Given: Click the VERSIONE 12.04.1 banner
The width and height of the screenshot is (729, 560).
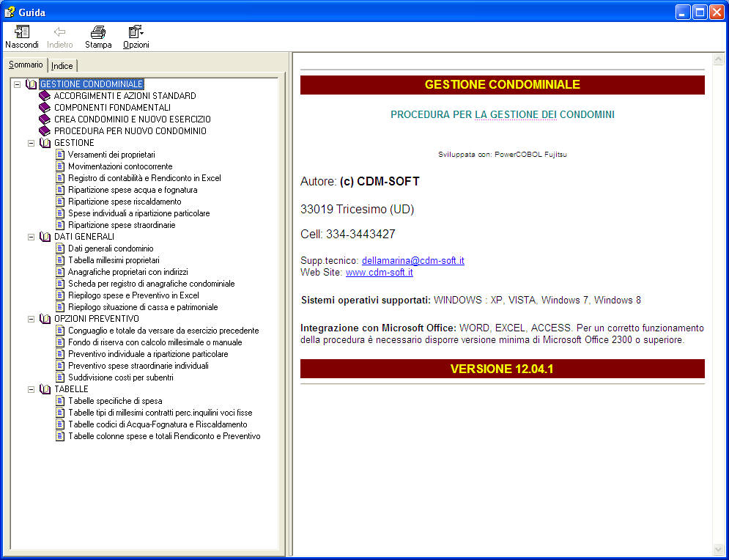Looking at the screenshot, I should [503, 369].
